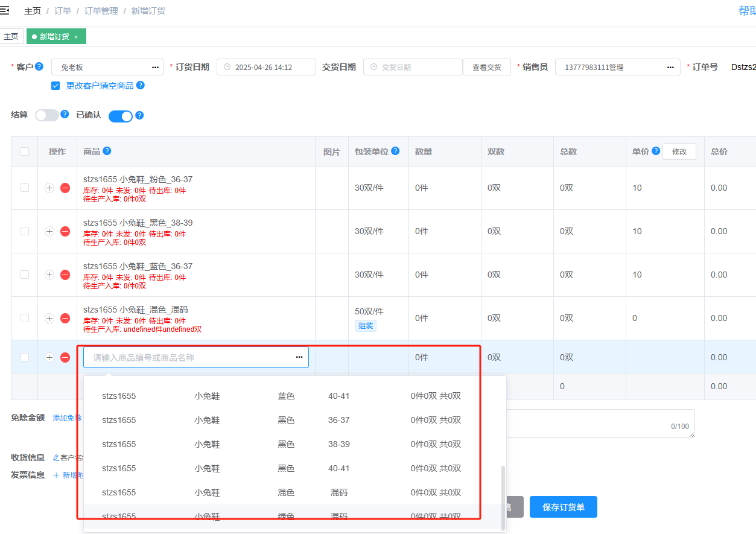Click the 查看交货 button

[486, 67]
